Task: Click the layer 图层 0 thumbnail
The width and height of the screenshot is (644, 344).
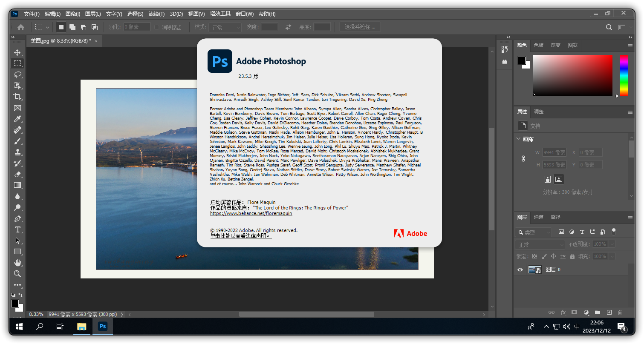Action: pos(534,269)
